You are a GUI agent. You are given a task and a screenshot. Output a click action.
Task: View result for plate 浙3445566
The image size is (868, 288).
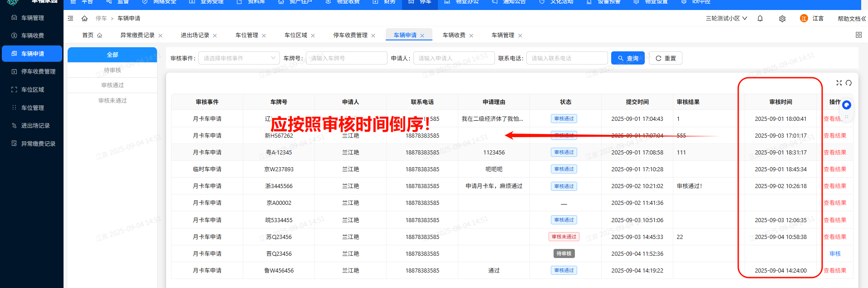click(x=835, y=186)
